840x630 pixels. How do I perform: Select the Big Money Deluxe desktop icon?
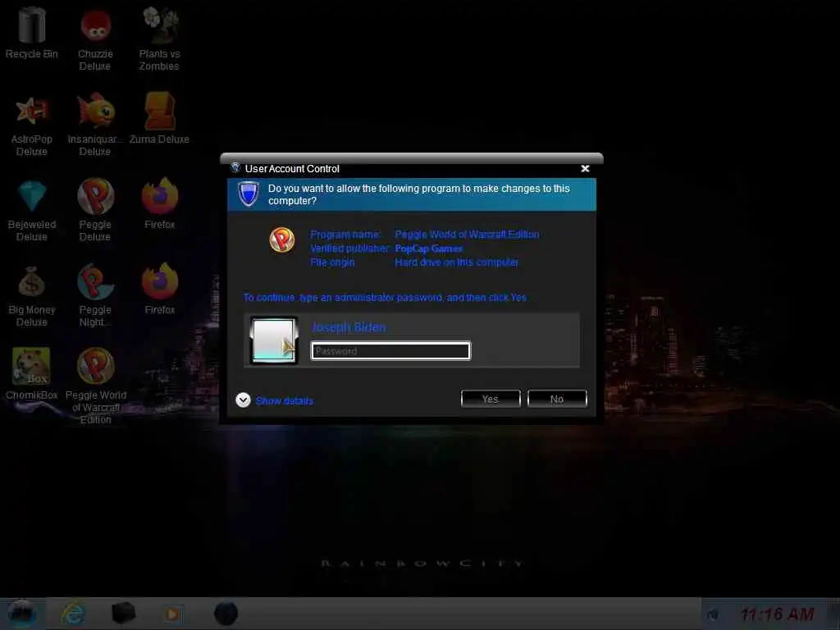click(32, 295)
